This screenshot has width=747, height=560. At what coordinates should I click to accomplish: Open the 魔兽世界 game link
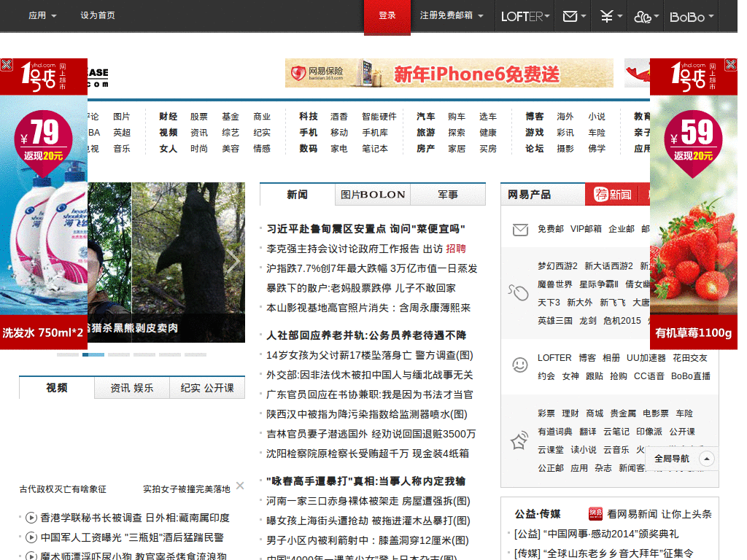[555, 284]
